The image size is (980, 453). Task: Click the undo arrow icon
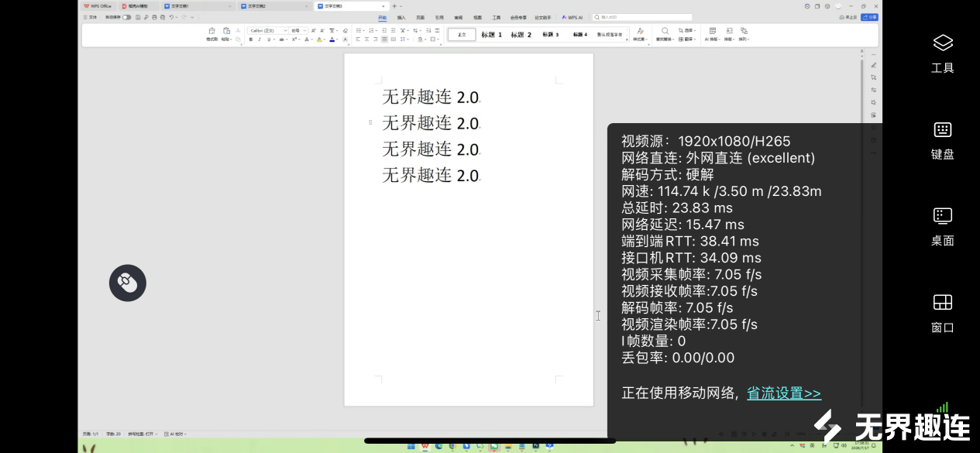pos(170,17)
